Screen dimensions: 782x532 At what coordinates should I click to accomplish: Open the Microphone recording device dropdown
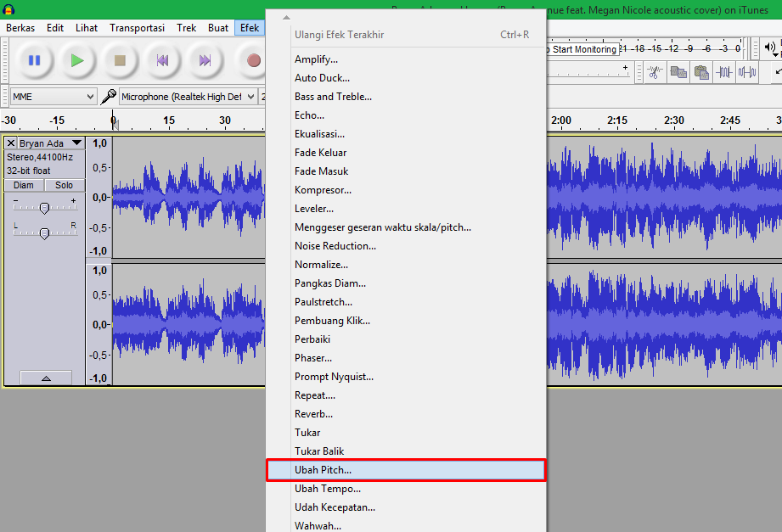(x=188, y=97)
